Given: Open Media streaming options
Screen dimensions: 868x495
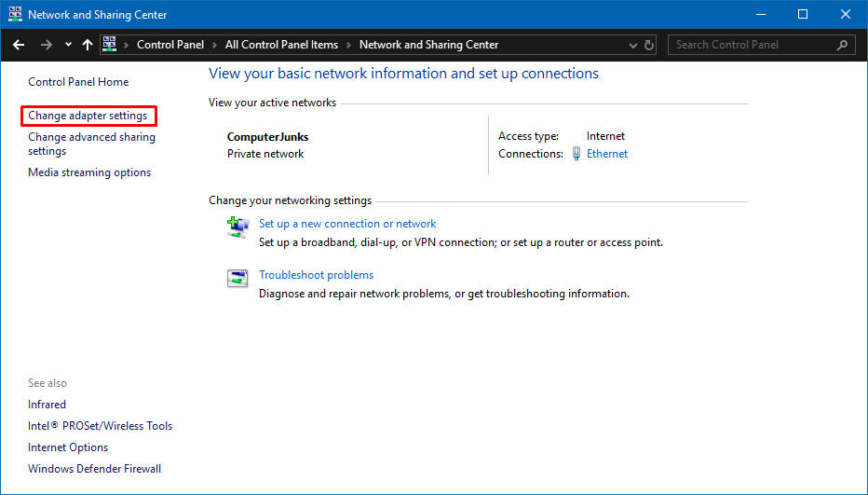Looking at the screenshot, I should pyautogui.click(x=89, y=172).
